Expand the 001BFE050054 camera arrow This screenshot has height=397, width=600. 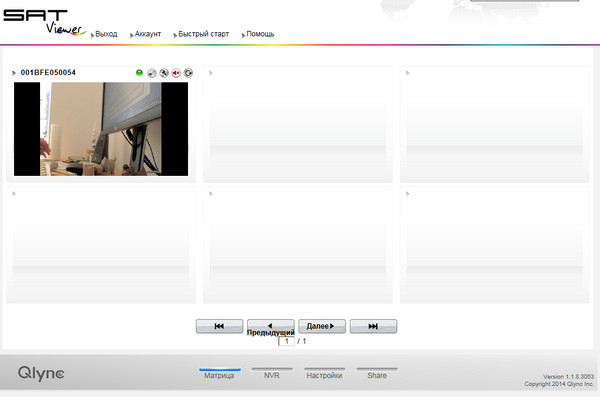[14, 73]
